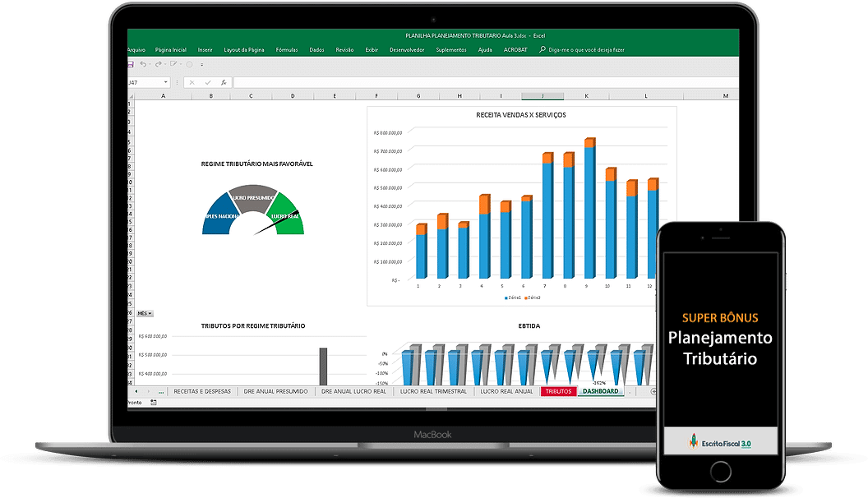This screenshot has height=498, width=868.
Task: Click the sheet tabs scroll-left arrow
Action: tap(136, 391)
